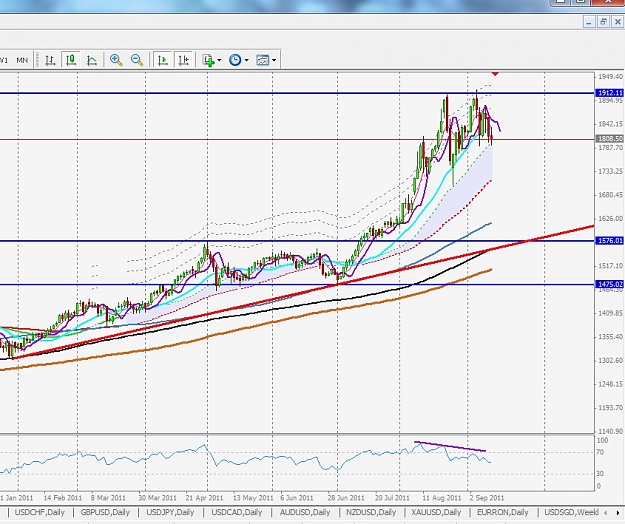This screenshot has width=625, height=524.
Task: Select the 1912.11 horizontal line label
Action: pyautogui.click(x=609, y=93)
